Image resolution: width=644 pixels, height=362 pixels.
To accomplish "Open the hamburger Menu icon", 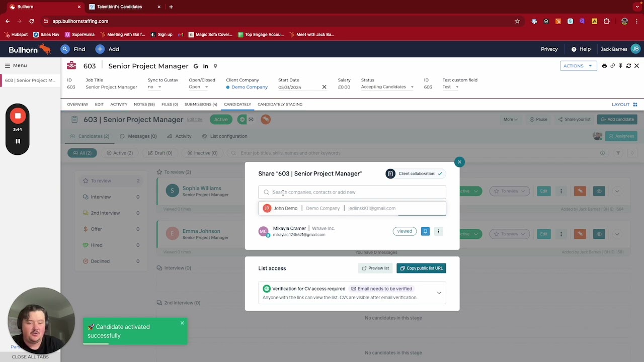I will tap(8, 65).
